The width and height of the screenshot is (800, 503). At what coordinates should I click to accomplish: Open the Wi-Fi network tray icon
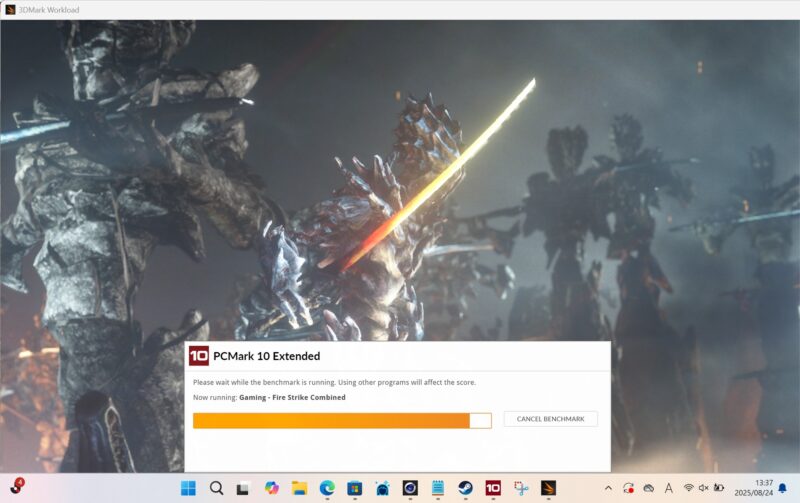tap(688, 488)
